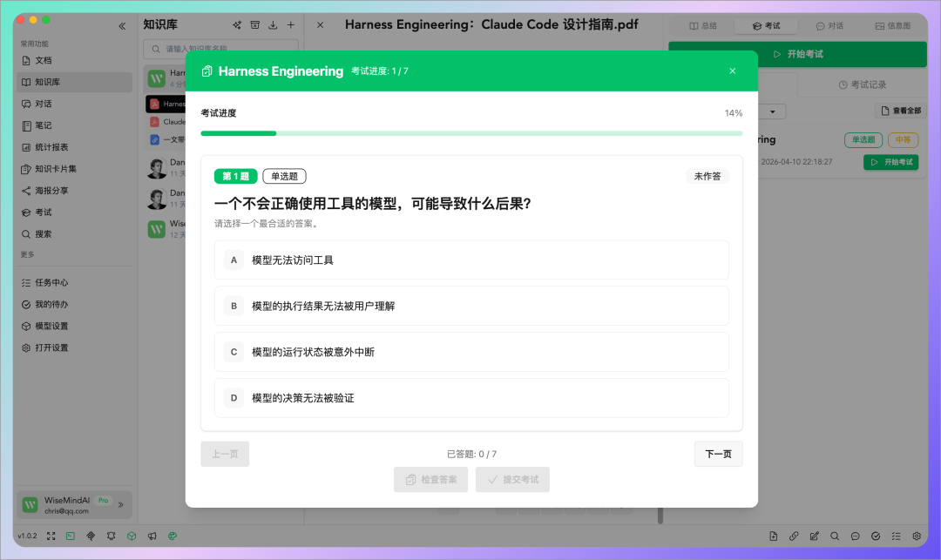Click the 查看全部 button
941x560 pixels.
click(901, 111)
